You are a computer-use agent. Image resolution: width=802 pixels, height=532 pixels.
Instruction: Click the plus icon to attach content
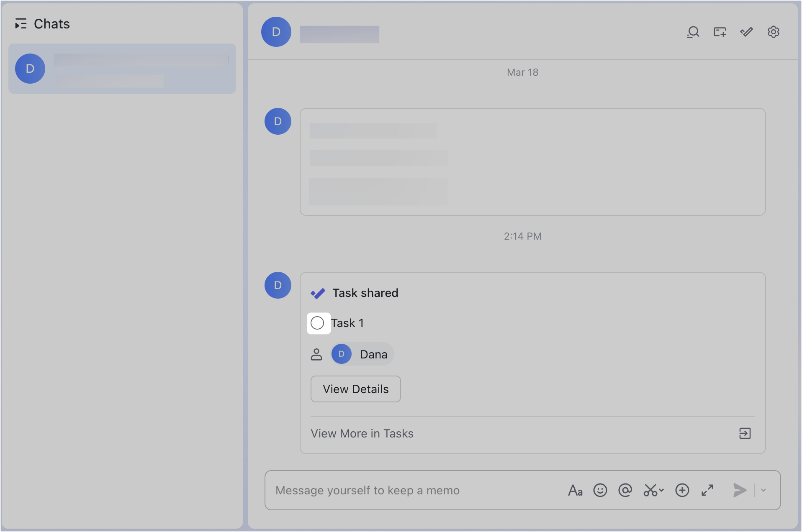pos(681,490)
